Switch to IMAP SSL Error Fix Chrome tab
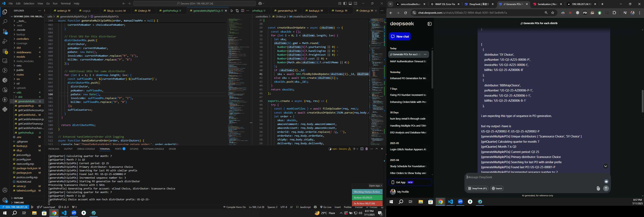The image size is (644, 217). 445,4
